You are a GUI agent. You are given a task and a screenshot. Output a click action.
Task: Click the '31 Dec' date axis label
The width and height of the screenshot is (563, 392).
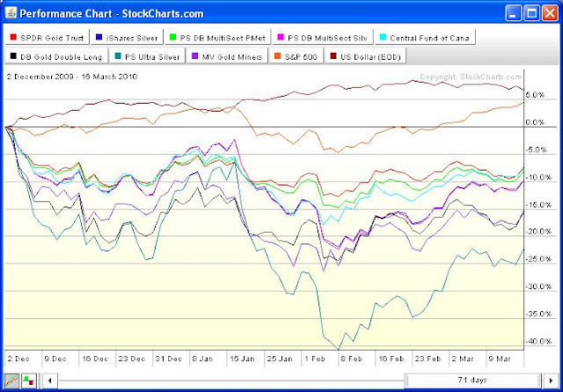[x=169, y=359]
